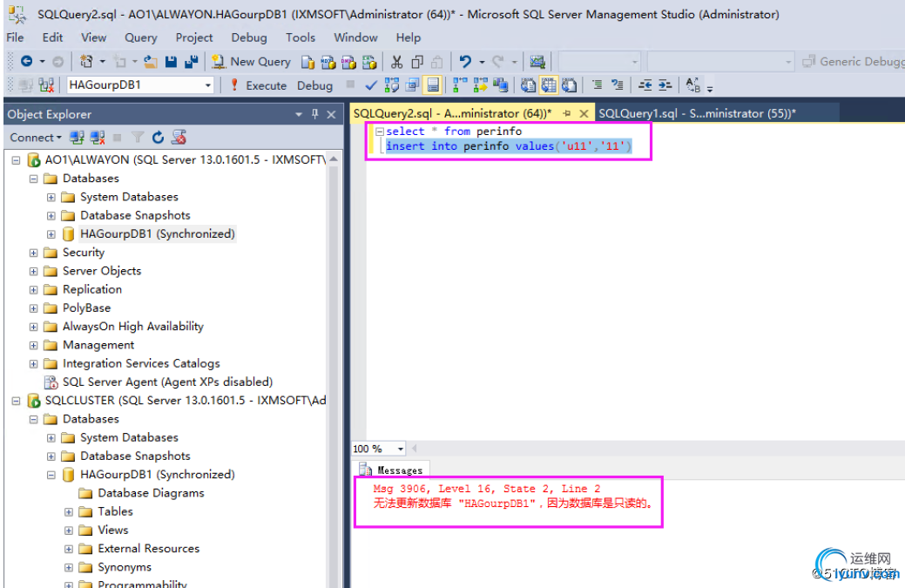Click Connect Object Explorer plug icon

pyautogui.click(x=76, y=138)
